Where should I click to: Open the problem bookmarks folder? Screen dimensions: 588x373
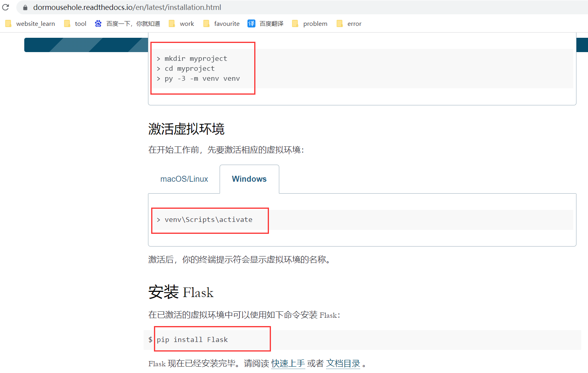(x=310, y=23)
